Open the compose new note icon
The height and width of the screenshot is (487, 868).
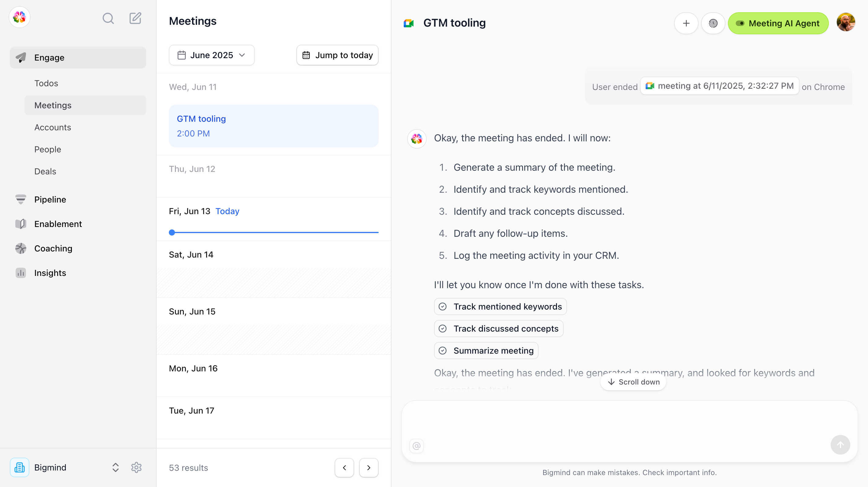[135, 18]
